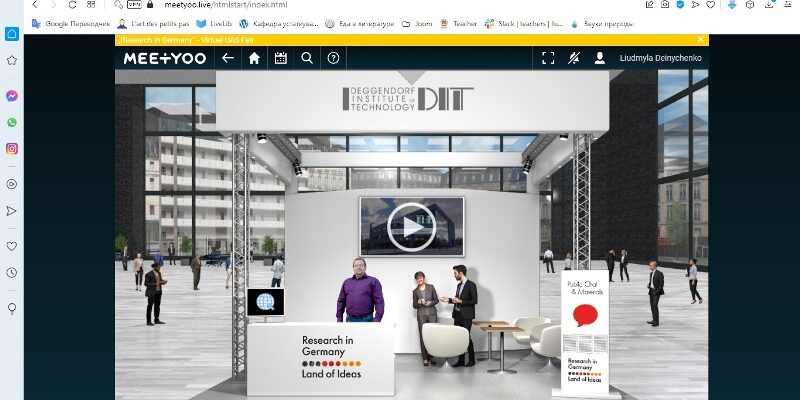Viewport: 800px width, 400px height.
Task: Open Instagram in the sidebar
Action: click(x=12, y=148)
